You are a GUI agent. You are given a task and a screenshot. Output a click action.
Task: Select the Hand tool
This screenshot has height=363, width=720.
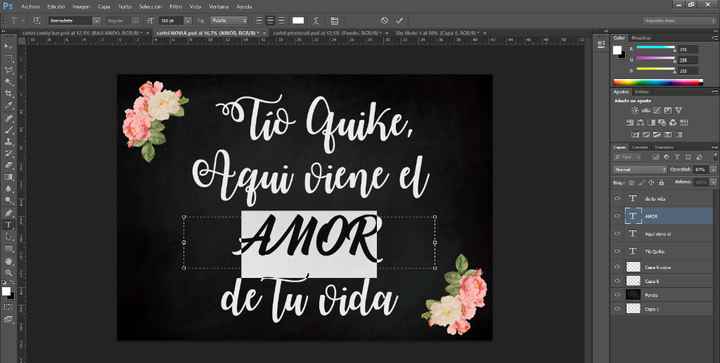[8, 261]
